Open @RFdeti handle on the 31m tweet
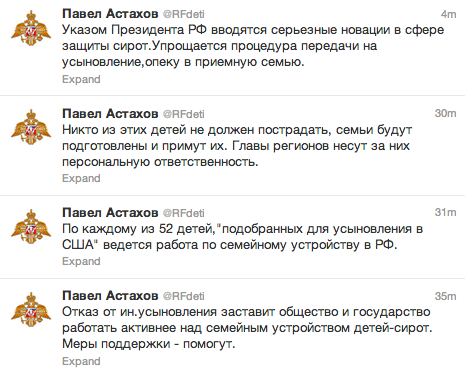This screenshot has height=374, width=465. pyautogui.click(x=184, y=213)
